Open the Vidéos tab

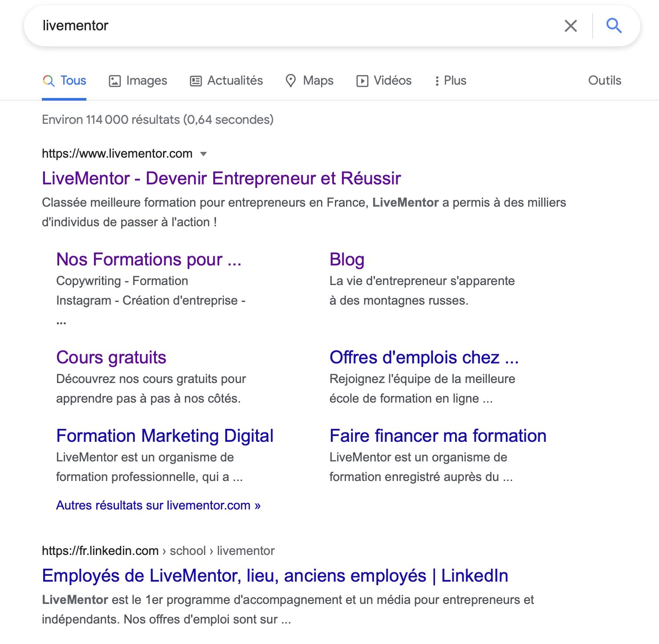pos(384,81)
